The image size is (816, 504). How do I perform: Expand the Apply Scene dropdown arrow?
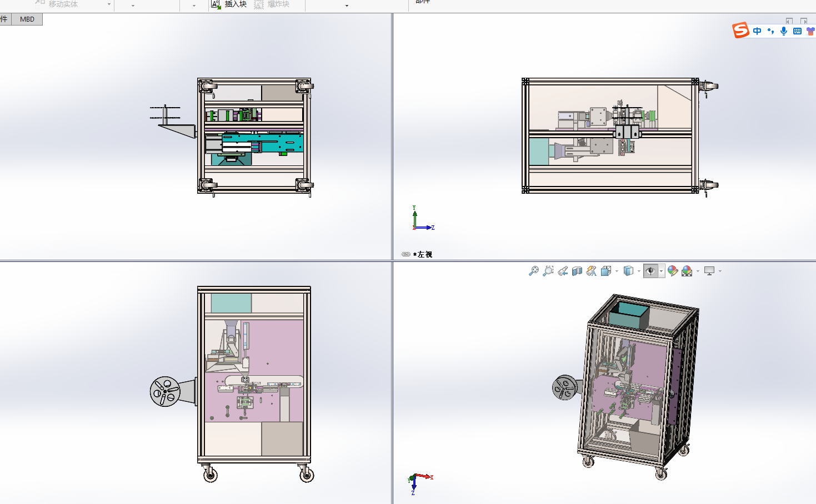(x=698, y=271)
